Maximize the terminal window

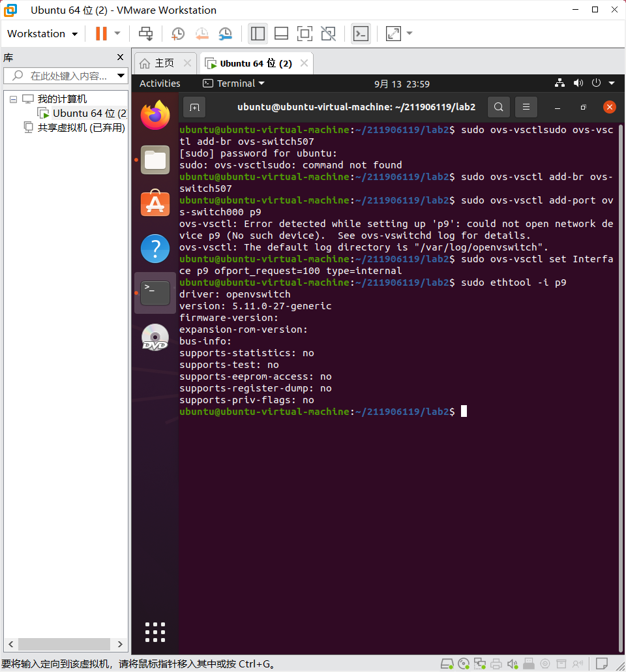point(583,108)
